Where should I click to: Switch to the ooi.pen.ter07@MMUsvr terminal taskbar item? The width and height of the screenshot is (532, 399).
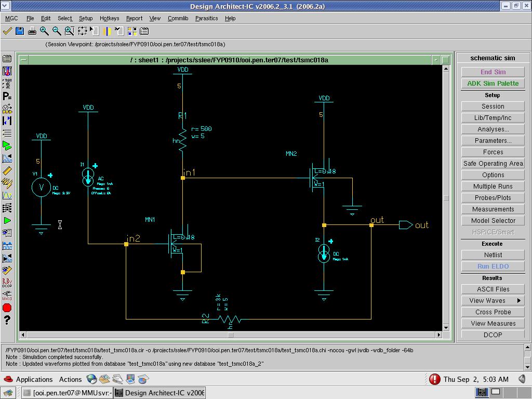[x=66, y=393]
